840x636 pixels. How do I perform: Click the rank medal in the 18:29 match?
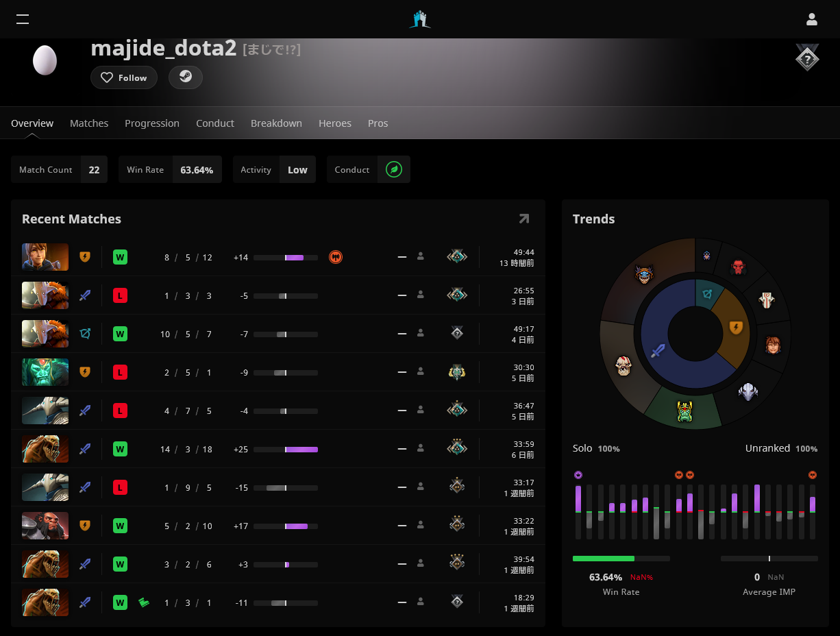coord(457,602)
